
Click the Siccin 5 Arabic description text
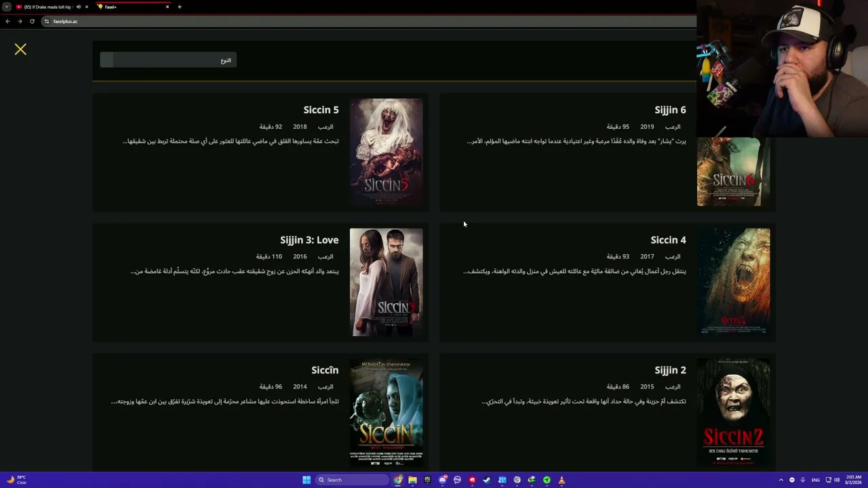tap(231, 141)
